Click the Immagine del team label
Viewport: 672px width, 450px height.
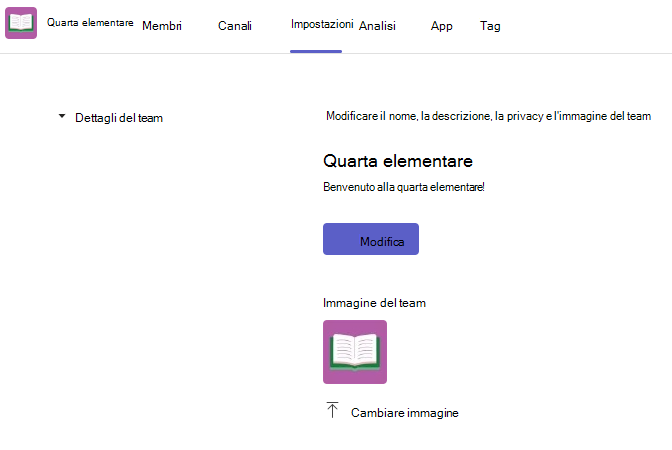click(374, 303)
